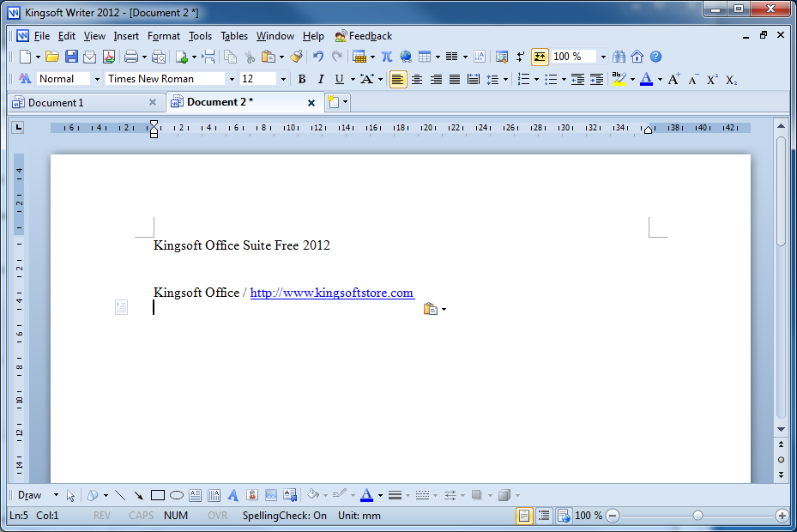797x532 pixels.
Task: Decrease indent icon in formatting toolbar
Action: click(x=577, y=79)
